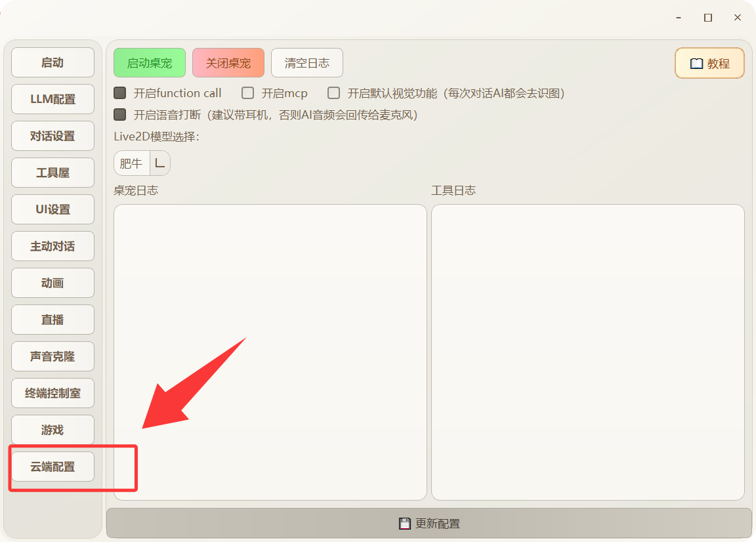Screen dimensions: 756x542
Task: Navigate to 终端控制室 tab
Action: click(52, 394)
